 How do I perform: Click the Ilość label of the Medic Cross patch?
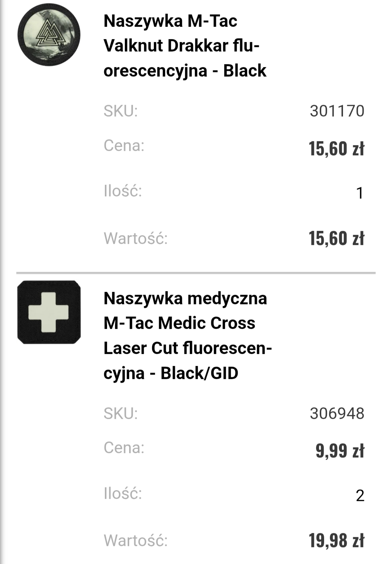[x=123, y=494]
